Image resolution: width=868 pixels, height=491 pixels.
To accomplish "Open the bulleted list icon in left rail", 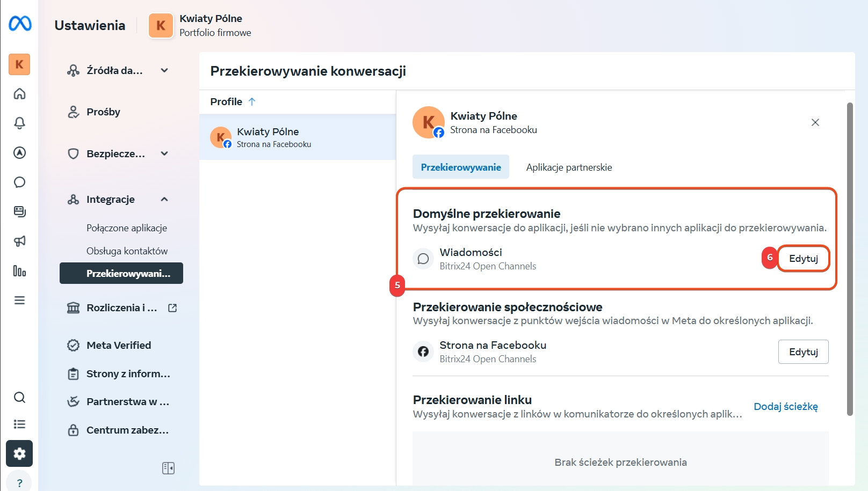I will pos(19,424).
